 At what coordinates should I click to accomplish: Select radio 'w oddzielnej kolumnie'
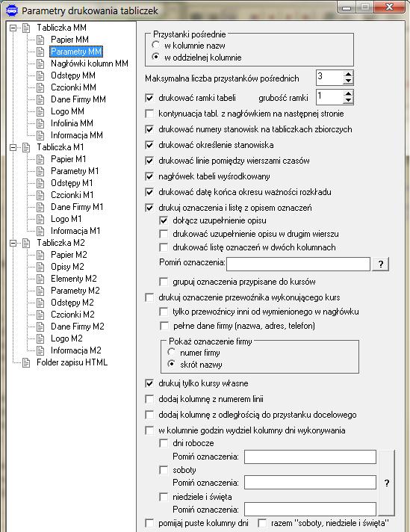click(155, 57)
